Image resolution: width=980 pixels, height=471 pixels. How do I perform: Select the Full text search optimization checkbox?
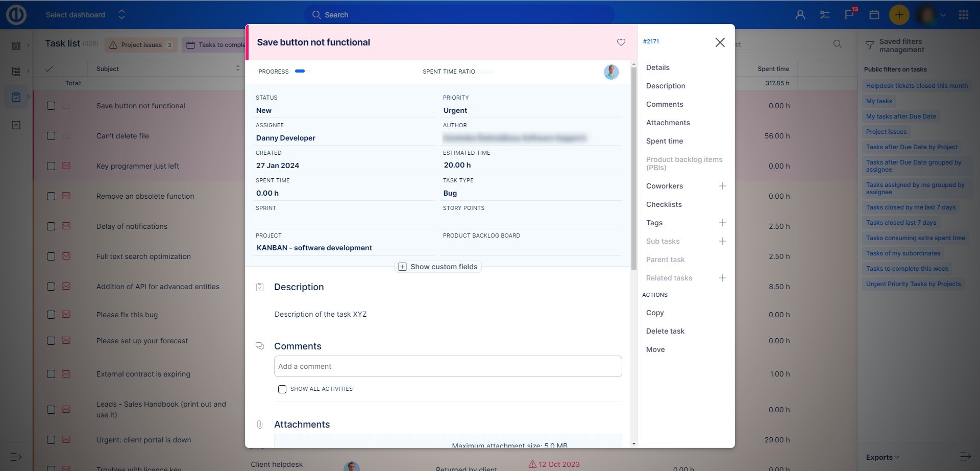[51, 256]
